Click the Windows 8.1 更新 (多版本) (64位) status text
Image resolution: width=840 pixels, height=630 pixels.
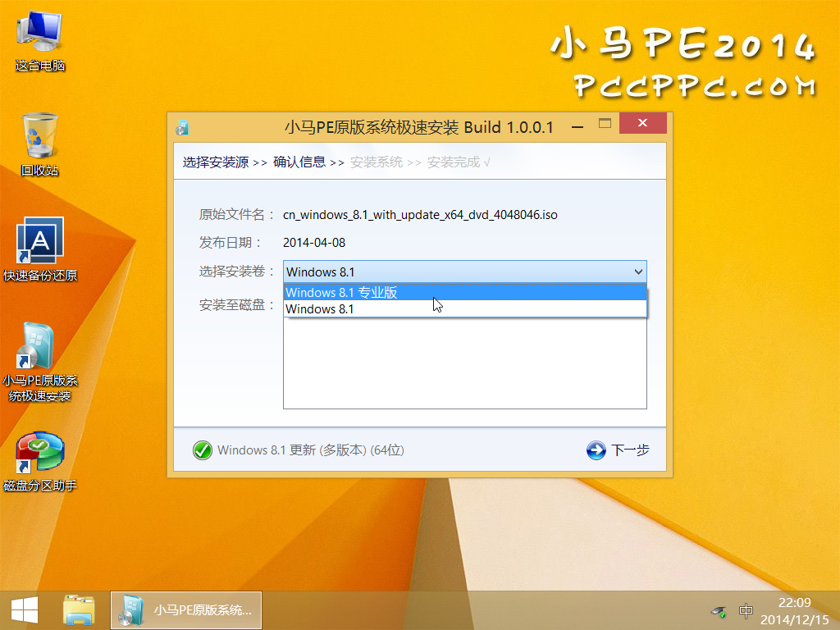pos(311,450)
